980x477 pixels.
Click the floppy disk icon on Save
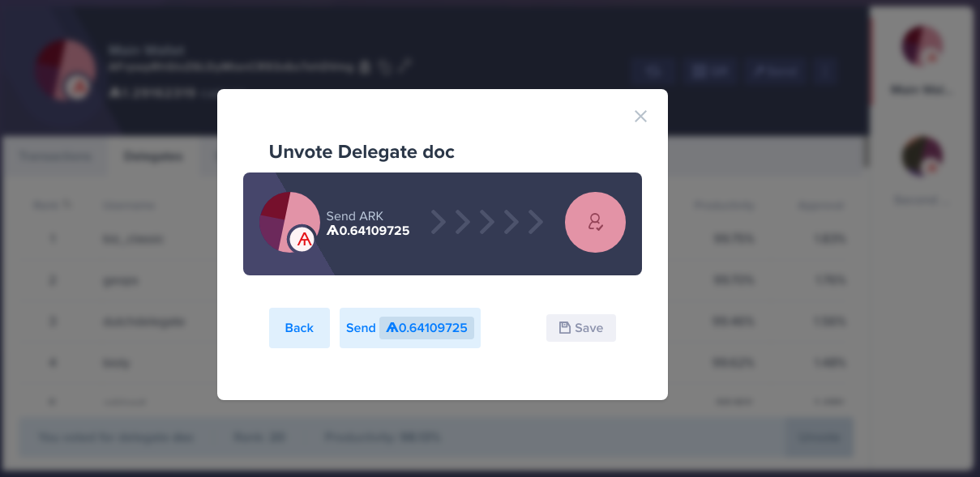pos(565,328)
